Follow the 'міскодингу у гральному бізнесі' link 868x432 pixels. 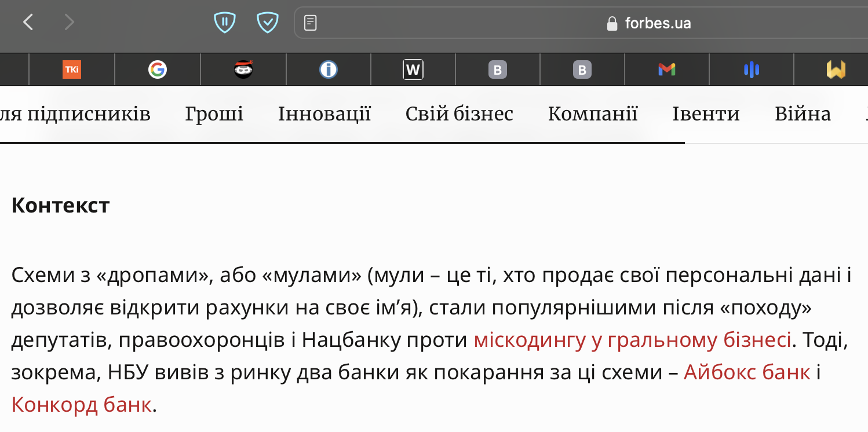point(633,340)
